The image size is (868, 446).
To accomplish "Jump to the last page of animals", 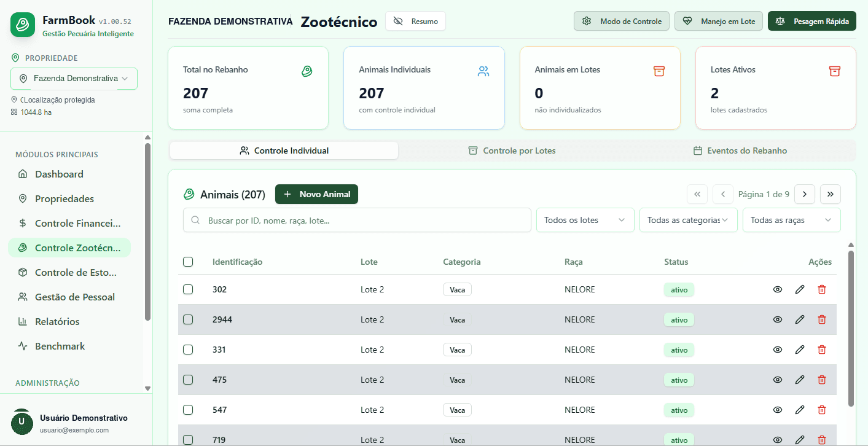I will tap(831, 194).
